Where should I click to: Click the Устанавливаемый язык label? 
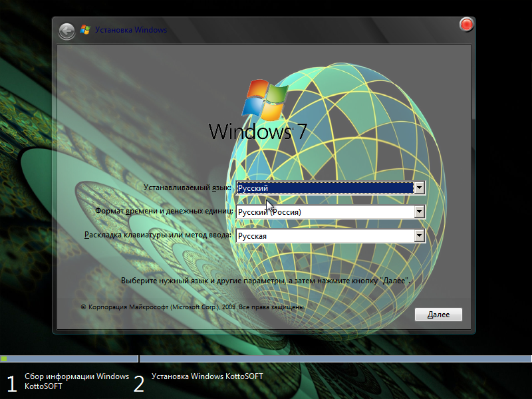point(188,188)
